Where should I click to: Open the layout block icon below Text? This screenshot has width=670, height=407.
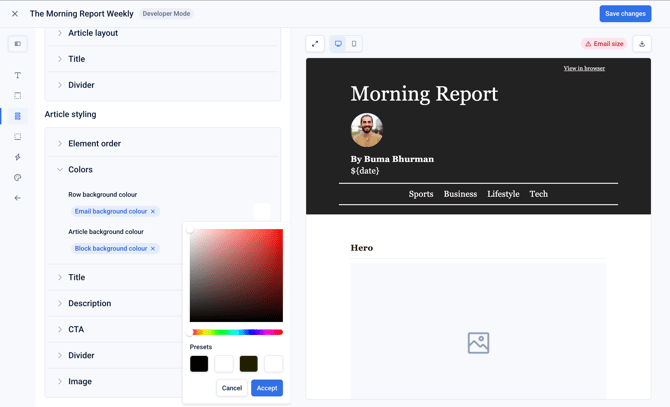tap(18, 96)
